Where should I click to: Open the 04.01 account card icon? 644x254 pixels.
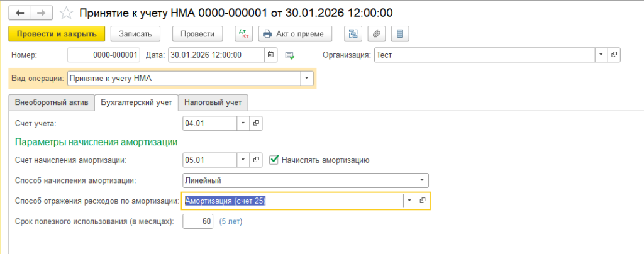point(256,123)
